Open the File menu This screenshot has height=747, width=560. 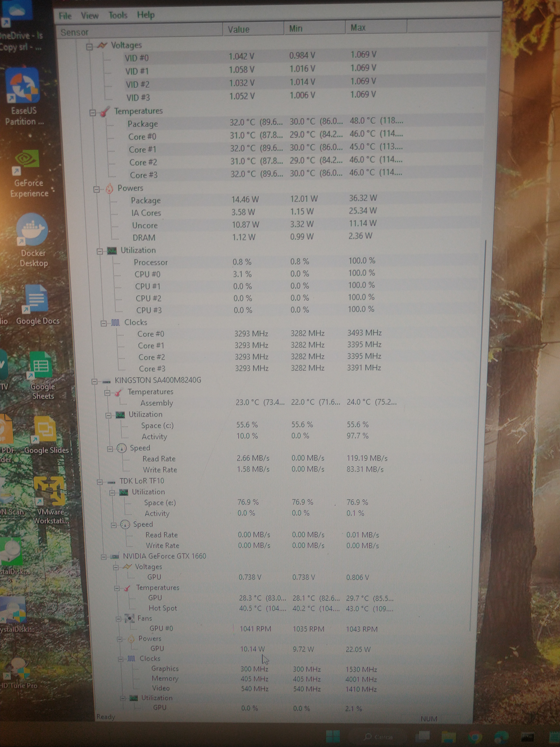65,16
